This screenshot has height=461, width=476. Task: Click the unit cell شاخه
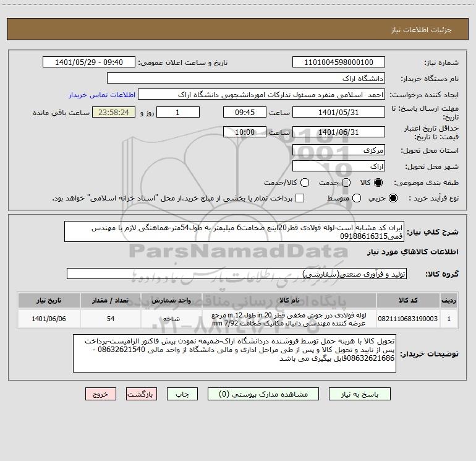171,319
